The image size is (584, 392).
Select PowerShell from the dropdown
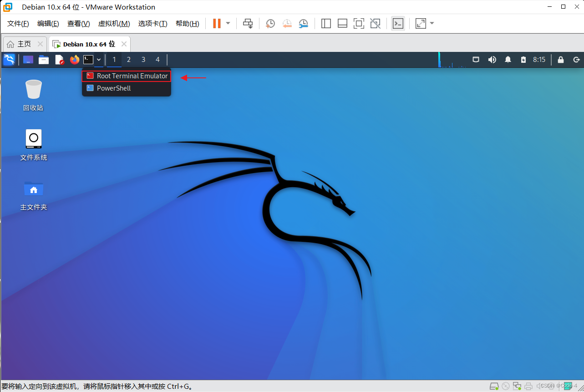pyautogui.click(x=127, y=88)
